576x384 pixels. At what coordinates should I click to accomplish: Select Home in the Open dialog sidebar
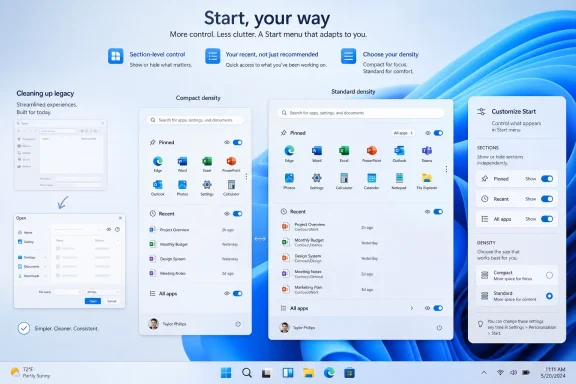[25, 233]
